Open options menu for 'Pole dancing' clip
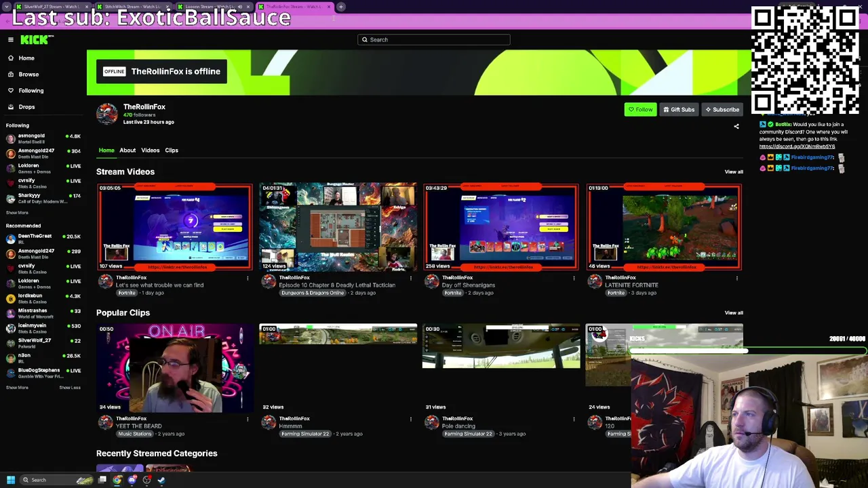Image resolution: width=868 pixels, height=488 pixels. point(574,419)
